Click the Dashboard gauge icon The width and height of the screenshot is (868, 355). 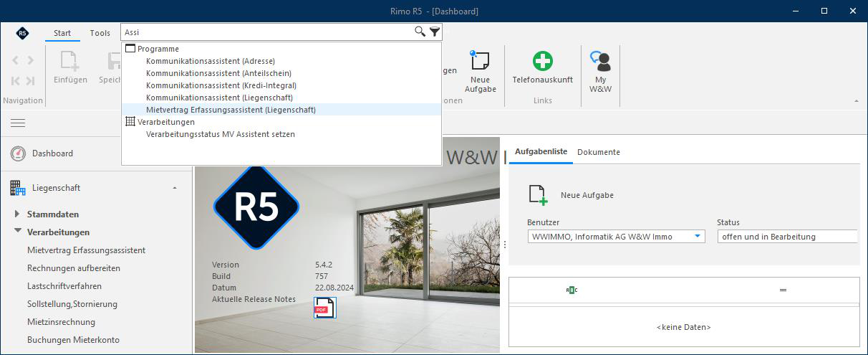point(18,153)
